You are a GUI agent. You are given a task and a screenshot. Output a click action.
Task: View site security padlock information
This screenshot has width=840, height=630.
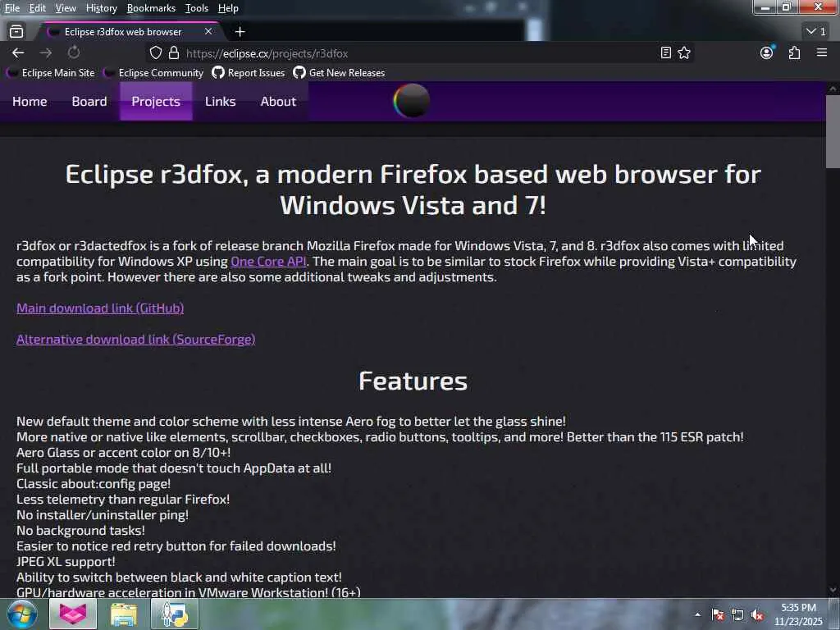click(x=174, y=53)
